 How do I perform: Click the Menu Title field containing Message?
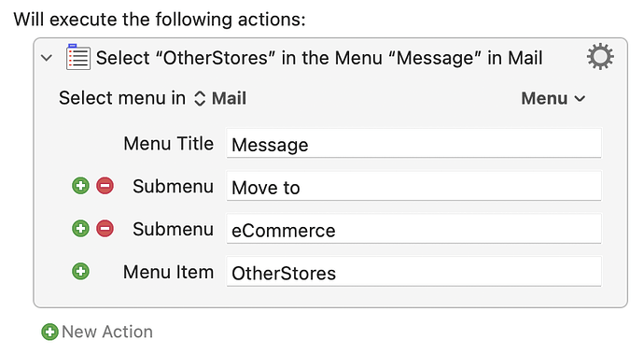[x=413, y=144]
